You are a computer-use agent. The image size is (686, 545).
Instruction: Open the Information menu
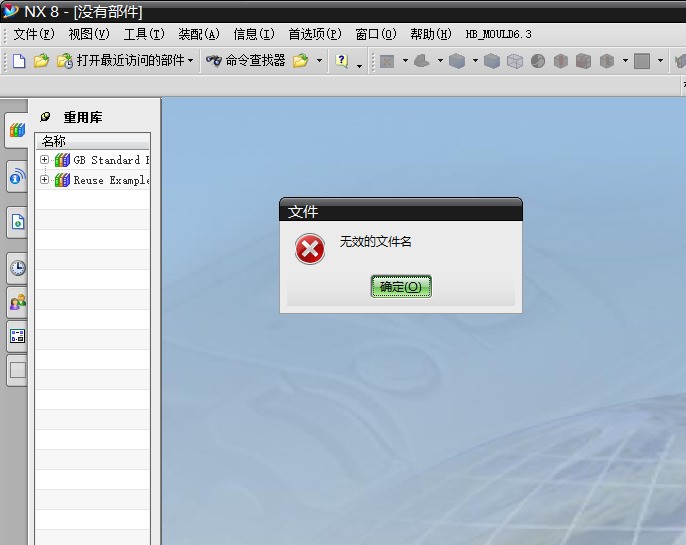254,34
